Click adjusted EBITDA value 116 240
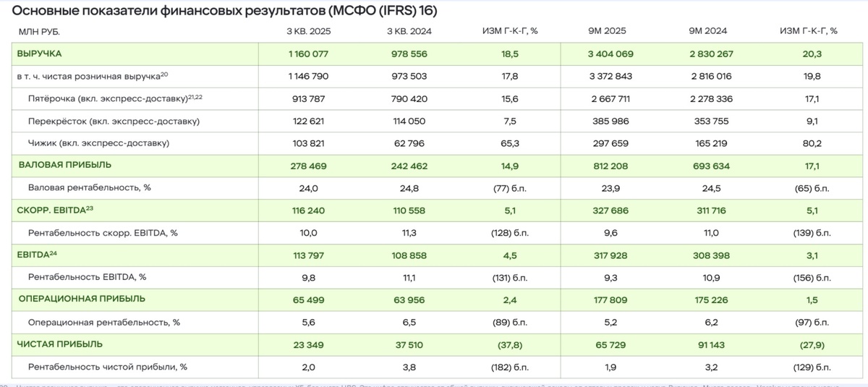Image resolution: width=868 pixels, height=387 pixels. 308,210
